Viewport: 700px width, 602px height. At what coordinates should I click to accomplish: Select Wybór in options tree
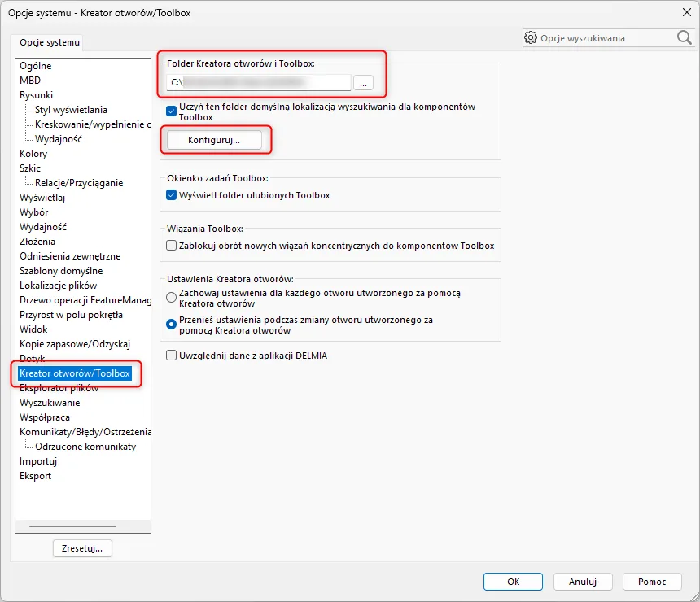[x=34, y=212]
